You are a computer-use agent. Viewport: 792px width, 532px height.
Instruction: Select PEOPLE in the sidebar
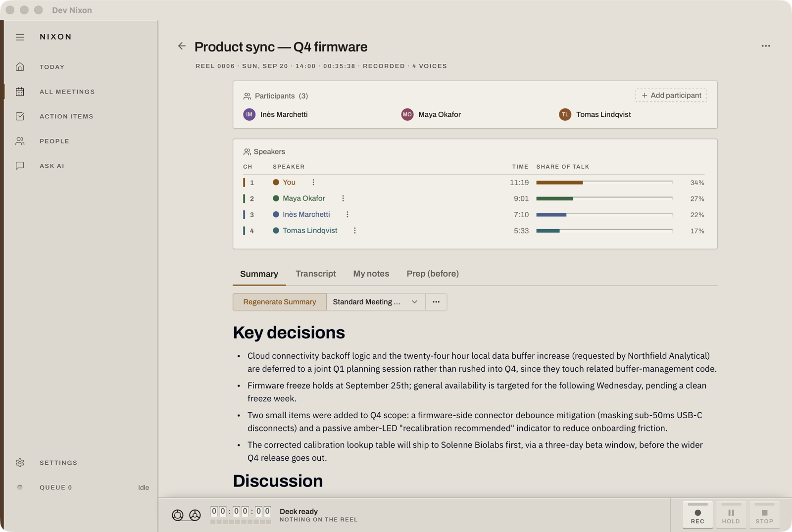tap(54, 141)
